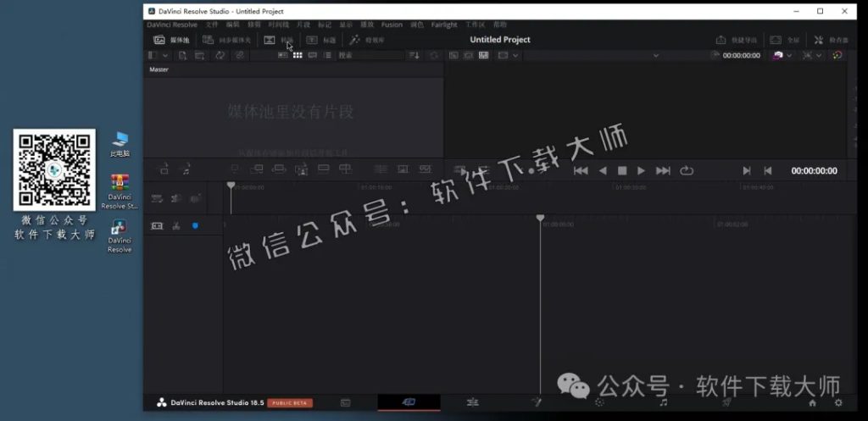The width and height of the screenshot is (868, 421).
Task: Select Timeline viewer mode
Action: [483, 55]
